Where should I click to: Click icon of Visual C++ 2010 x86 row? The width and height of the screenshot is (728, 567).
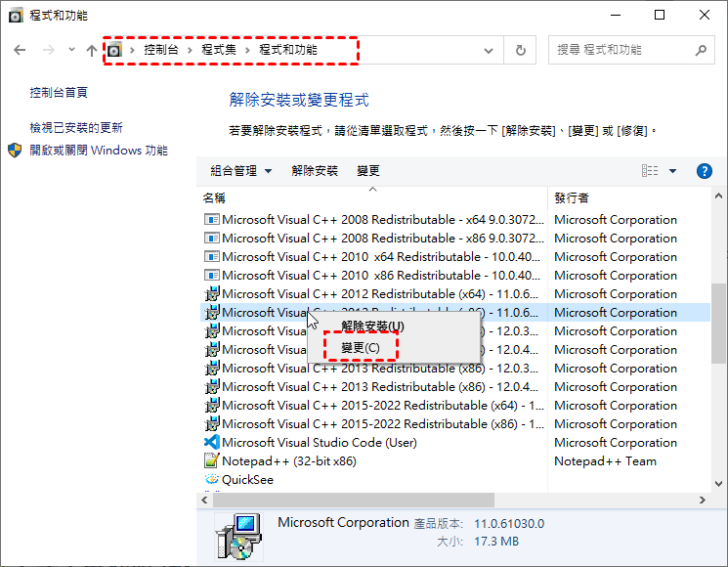tap(212, 275)
